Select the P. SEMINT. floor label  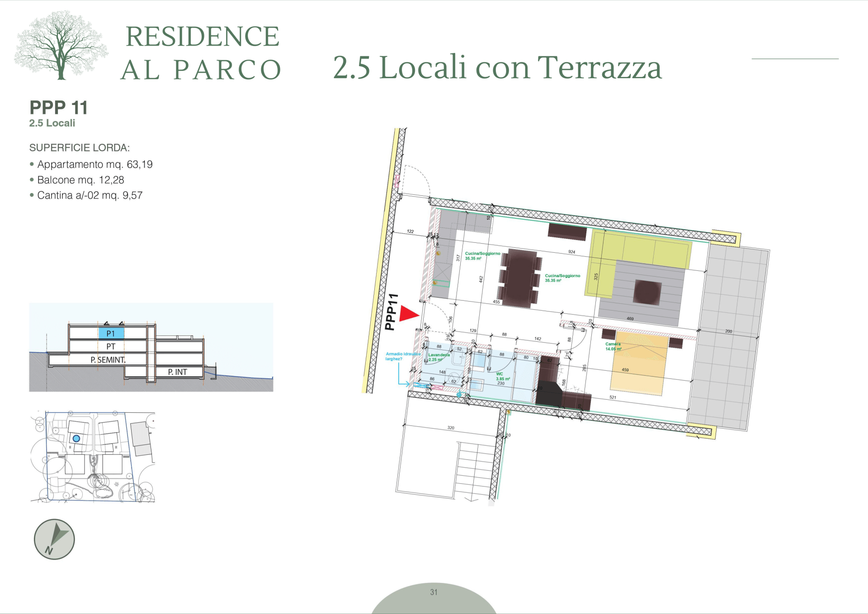[108, 360]
